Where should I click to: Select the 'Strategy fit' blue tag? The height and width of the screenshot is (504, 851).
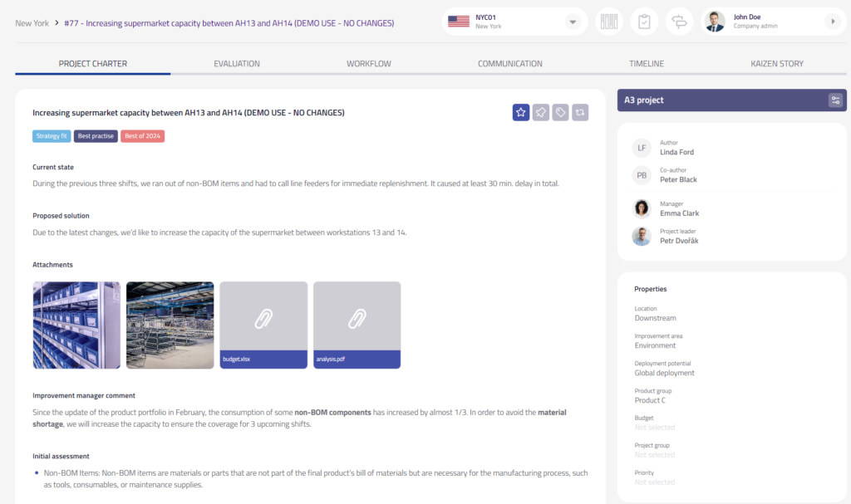click(52, 136)
